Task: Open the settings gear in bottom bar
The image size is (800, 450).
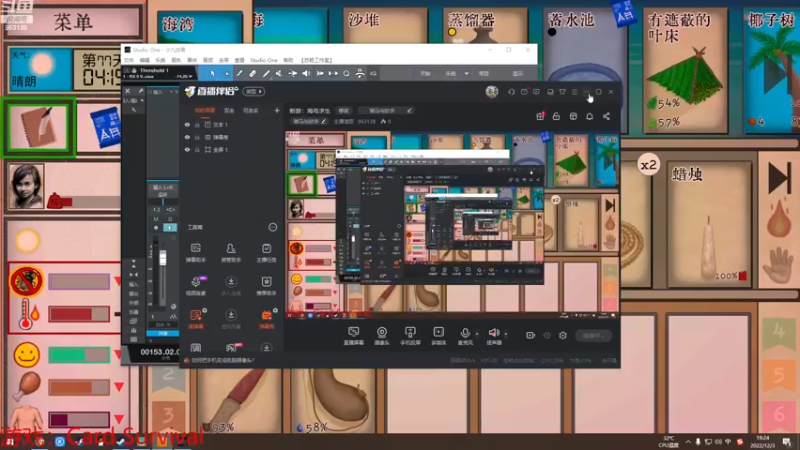Action: [x=563, y=335]
